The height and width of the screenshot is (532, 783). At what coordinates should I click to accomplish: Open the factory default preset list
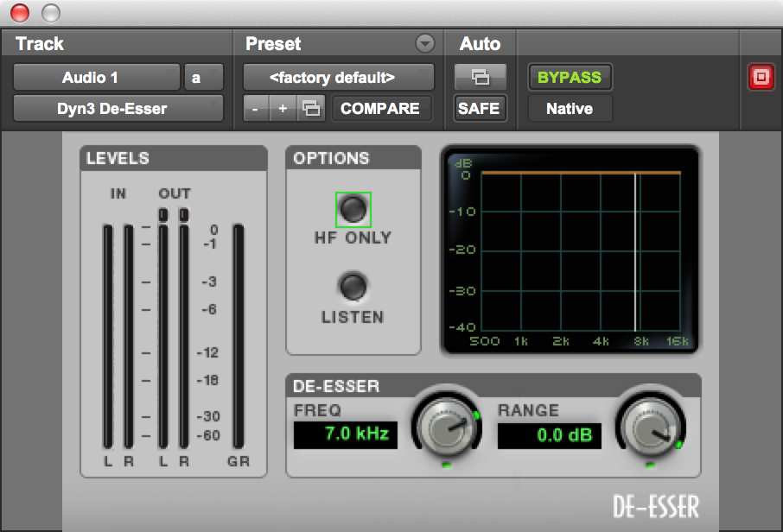click(x=339, y=78)
